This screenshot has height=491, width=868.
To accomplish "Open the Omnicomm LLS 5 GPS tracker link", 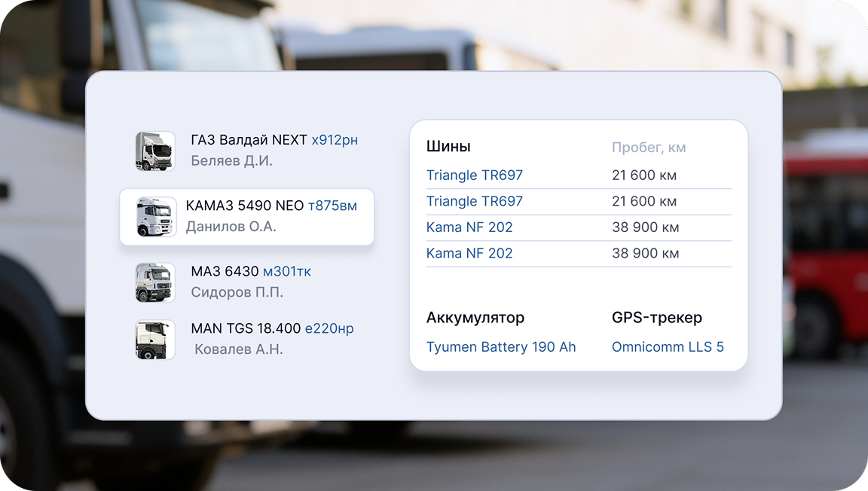I will (x=669, y=347).
